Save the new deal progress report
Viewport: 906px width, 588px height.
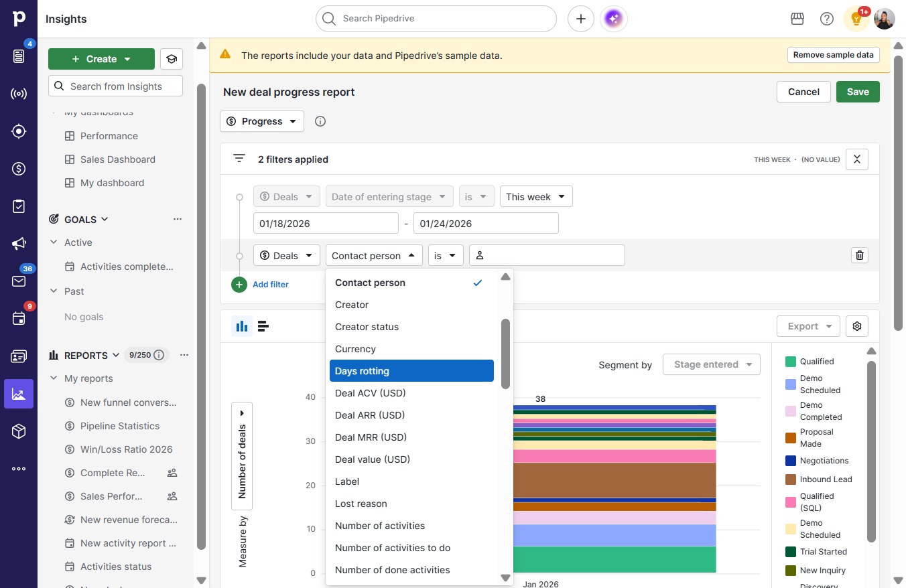click(858, 92)
